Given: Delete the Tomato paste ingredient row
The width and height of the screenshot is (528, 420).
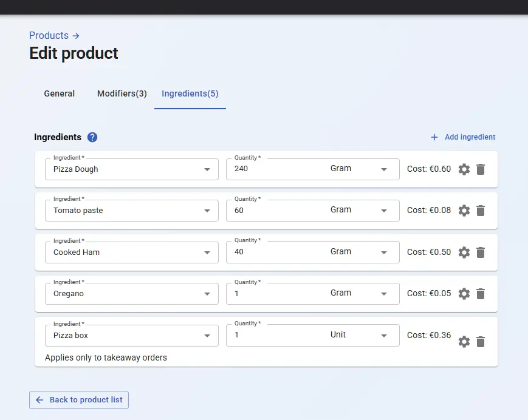Looking at the screenshot, I should [x=481, y=211].
